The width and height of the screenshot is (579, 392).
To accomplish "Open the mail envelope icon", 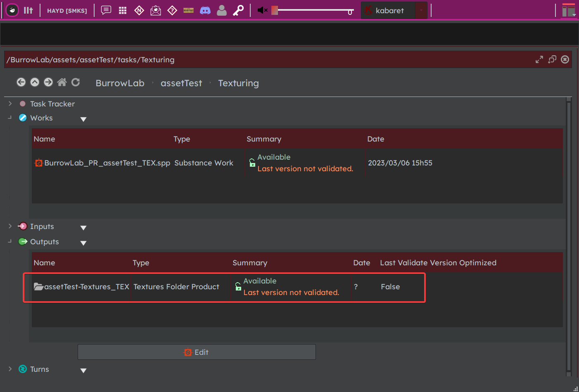I will [x=156, y=10].
